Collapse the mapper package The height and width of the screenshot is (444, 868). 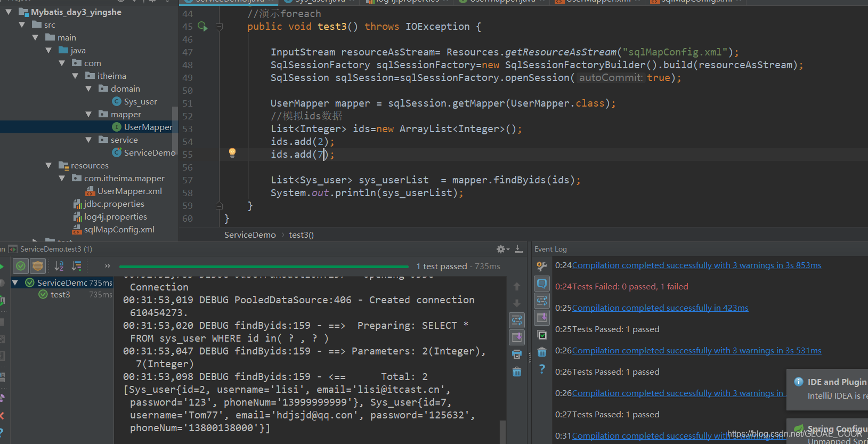point(88,114)
